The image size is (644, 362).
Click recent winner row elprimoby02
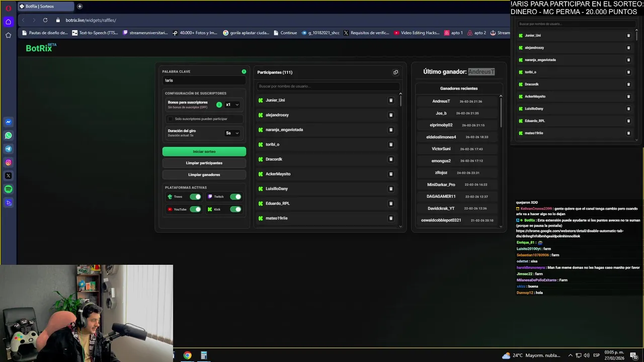click(x=457, y=125)
